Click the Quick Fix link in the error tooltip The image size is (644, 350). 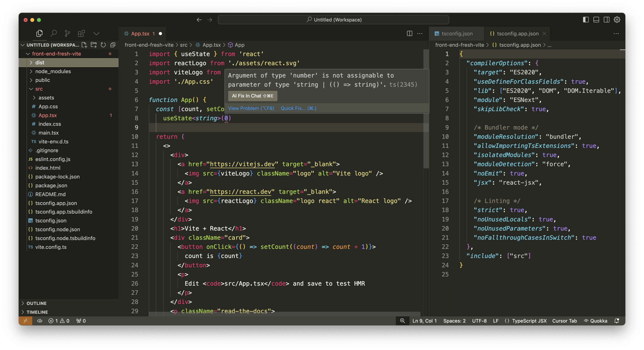298,108
